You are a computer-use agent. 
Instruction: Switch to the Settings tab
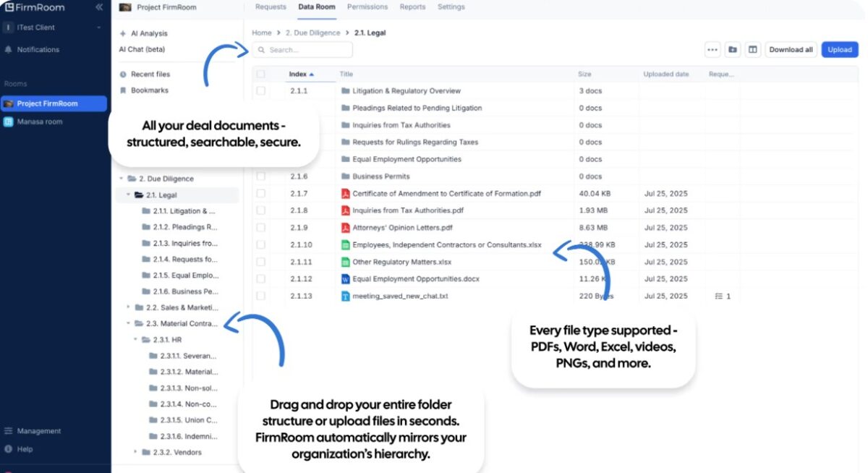(x=451, y=7)
